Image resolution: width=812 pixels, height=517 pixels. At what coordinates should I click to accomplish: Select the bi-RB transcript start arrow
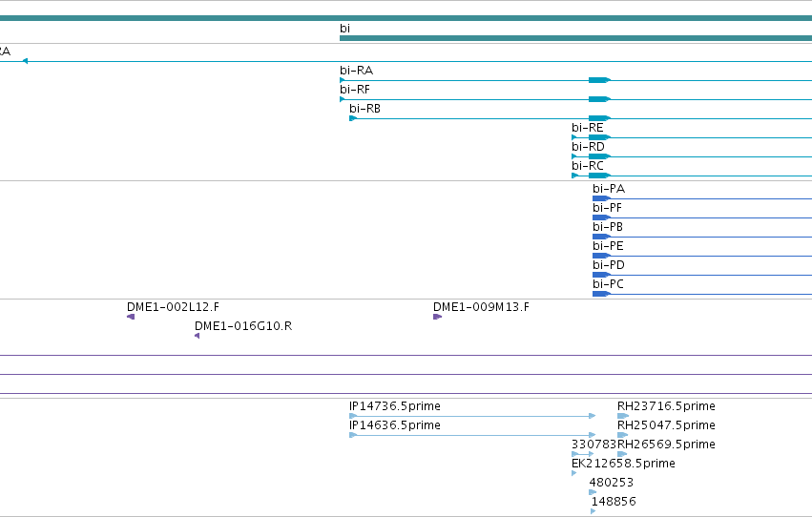point(353,118)
